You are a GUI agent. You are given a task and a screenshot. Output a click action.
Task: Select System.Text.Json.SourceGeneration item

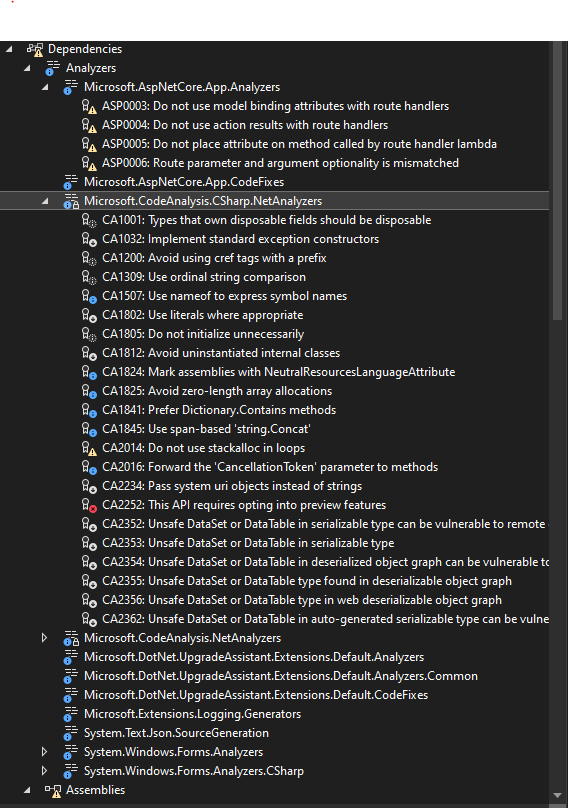tap(176, 733)
